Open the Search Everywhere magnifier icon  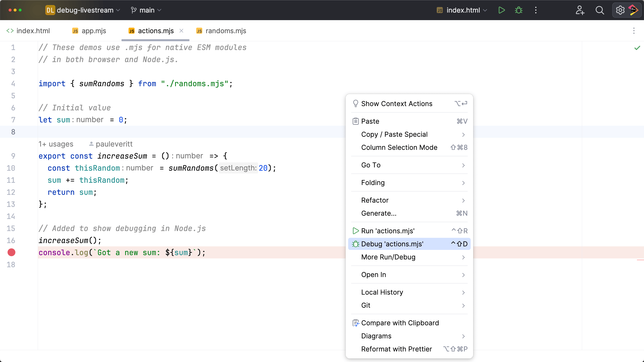(x=600, y=10)
